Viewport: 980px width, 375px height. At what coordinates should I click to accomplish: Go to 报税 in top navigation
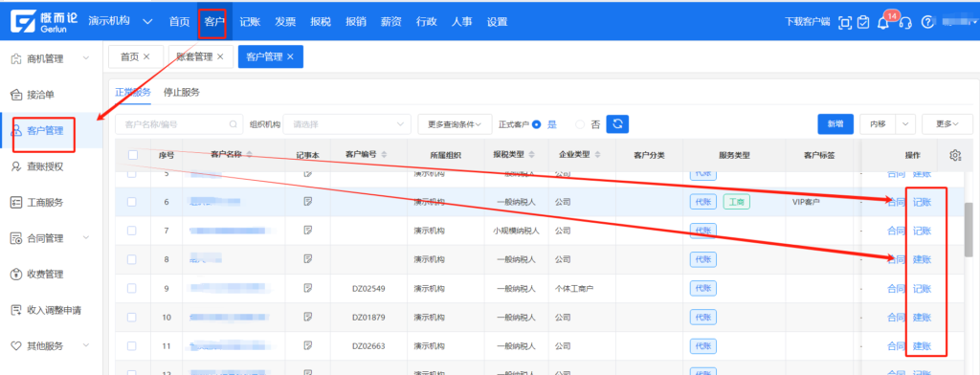click(x=321, y=21)
